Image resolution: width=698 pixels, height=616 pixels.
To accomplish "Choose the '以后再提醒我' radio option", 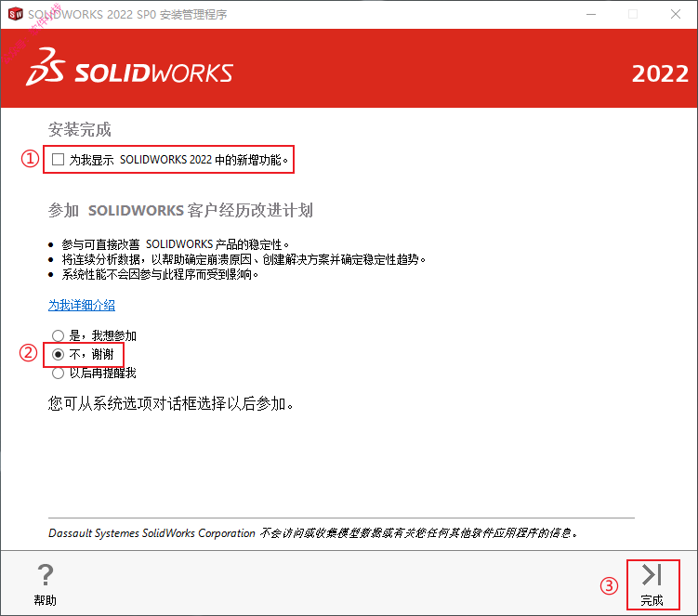I will click(x=58, y=373).
